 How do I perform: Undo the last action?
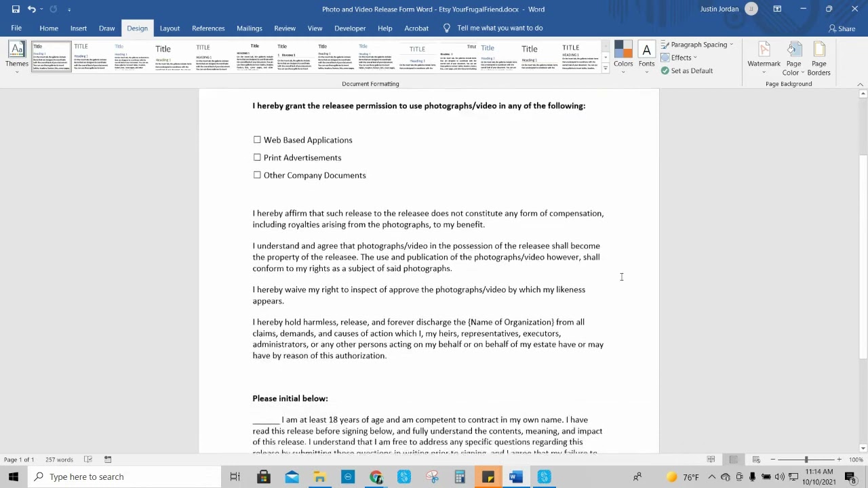(x=31, y=9)
